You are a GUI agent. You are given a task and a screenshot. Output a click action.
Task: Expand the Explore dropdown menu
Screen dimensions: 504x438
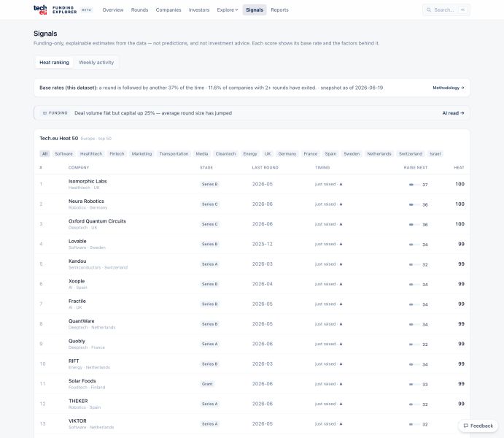click(x=228, y=10)
